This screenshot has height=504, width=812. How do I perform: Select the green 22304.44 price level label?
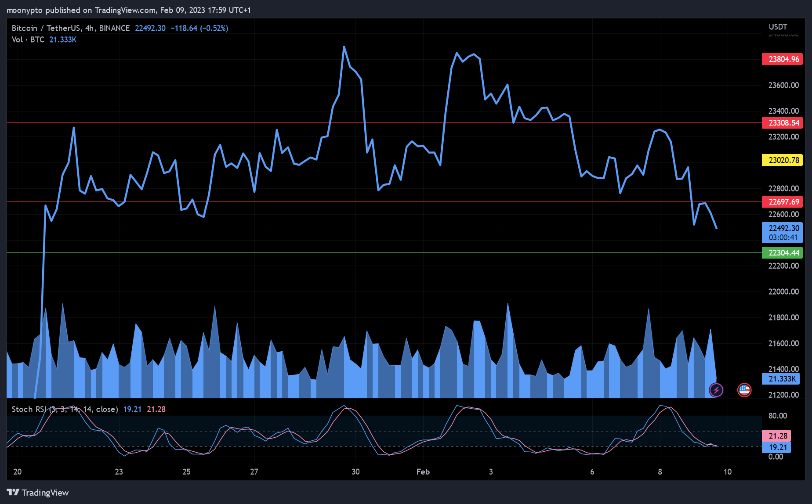click(x=782, y=253)
